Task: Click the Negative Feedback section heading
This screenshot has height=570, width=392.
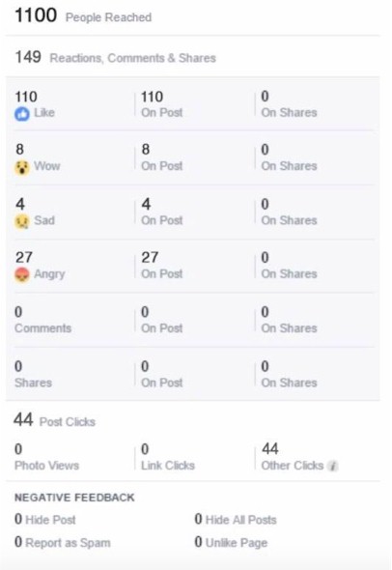Action: (x=74, y=497)
